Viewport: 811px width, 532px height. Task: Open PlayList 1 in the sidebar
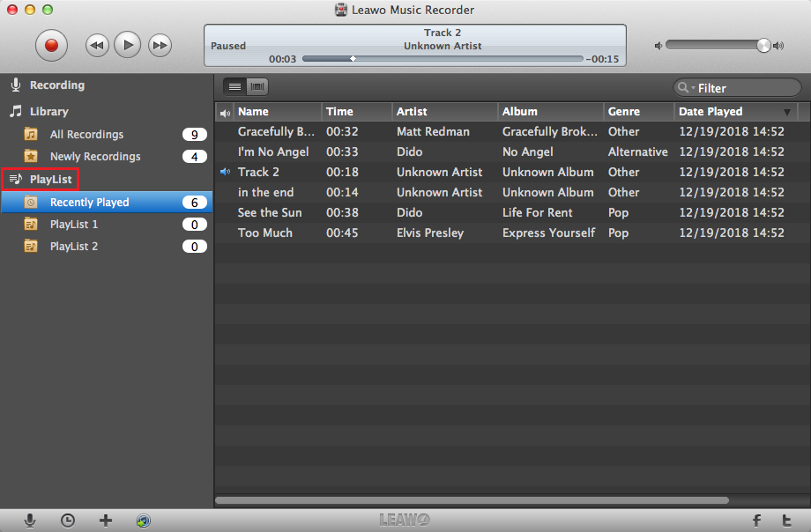(x=74, y=225)
